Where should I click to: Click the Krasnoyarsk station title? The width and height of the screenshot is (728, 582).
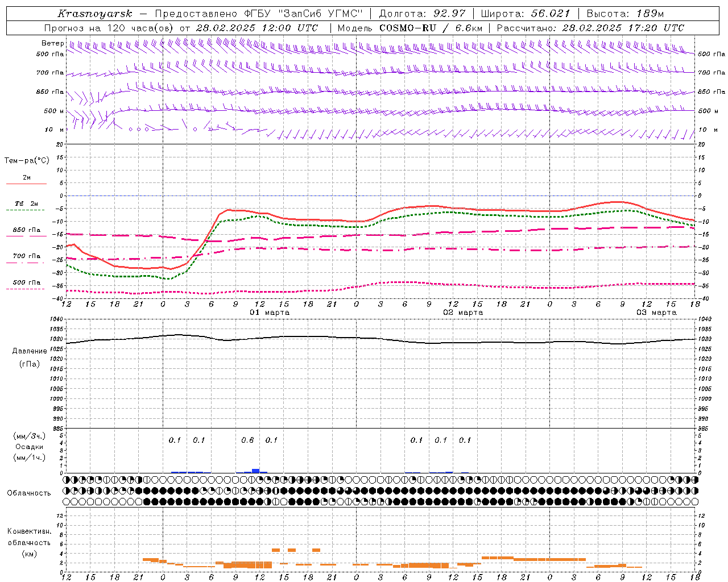click(95, 14)
